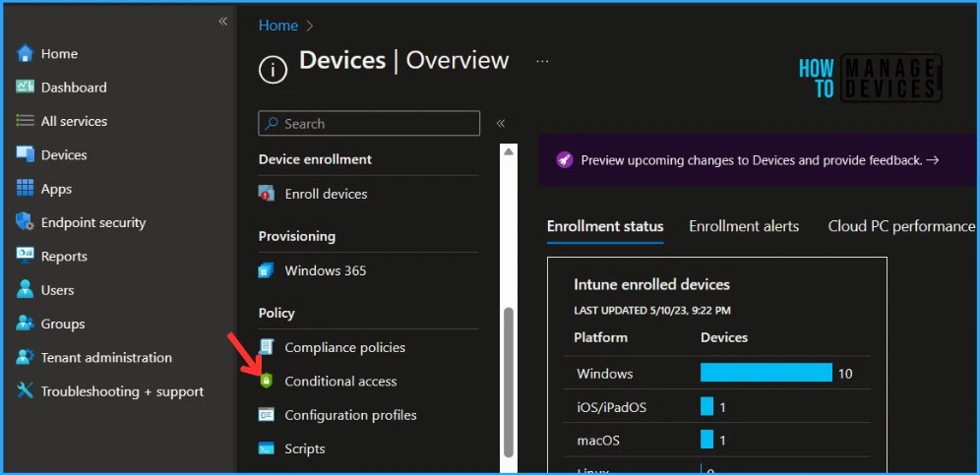The width and height of the screenshot is (980, 475).
Task: Click the Compliance policies icon
Action: tap(267, 347)
